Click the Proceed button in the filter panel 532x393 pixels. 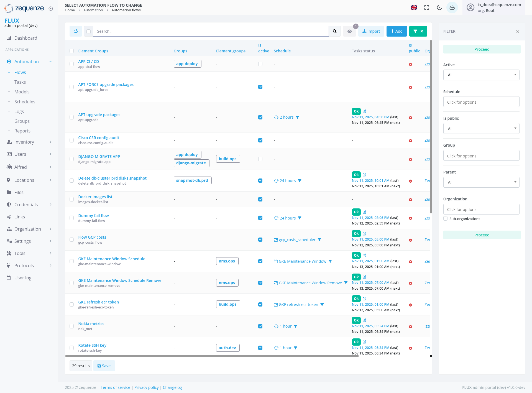482,49
